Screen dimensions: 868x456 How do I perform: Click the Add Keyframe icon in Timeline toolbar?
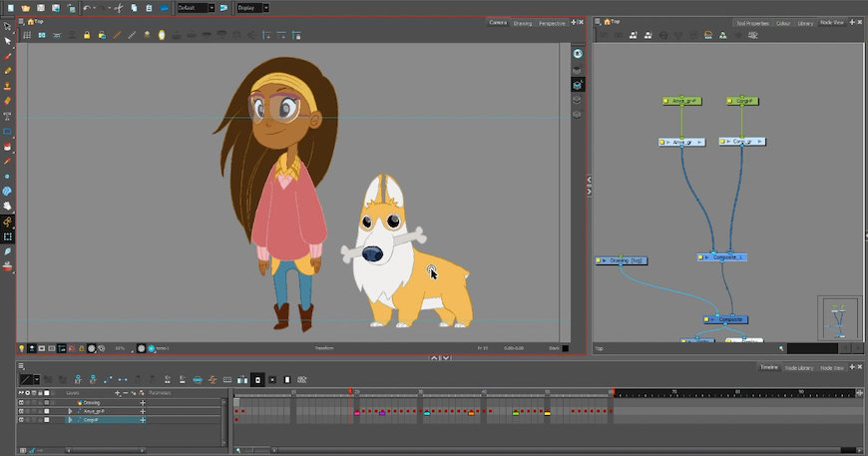pos(78,379)
